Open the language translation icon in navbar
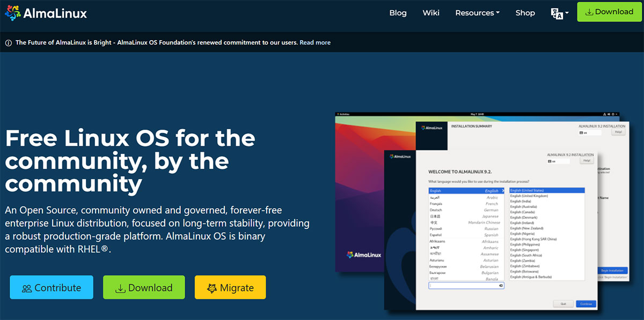The width and height of the screenshot is (644, 320). (x=557, y=13)
